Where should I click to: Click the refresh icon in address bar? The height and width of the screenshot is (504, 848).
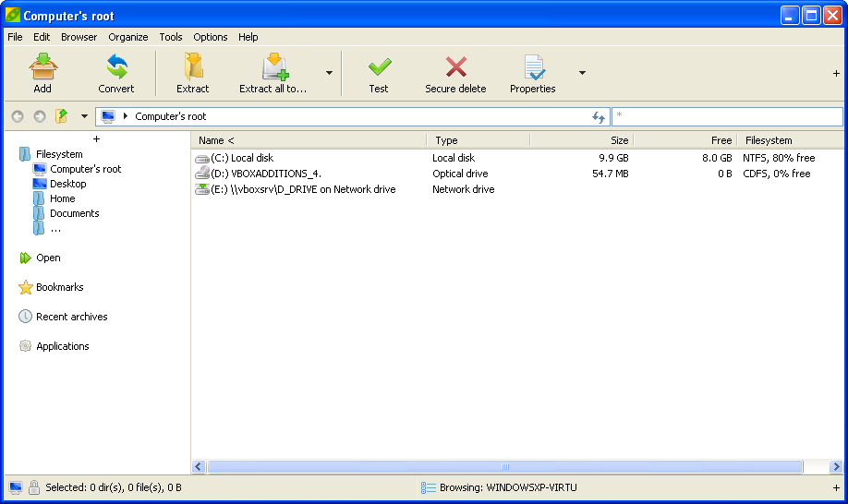pyautogui.click(x=599, y=116)
